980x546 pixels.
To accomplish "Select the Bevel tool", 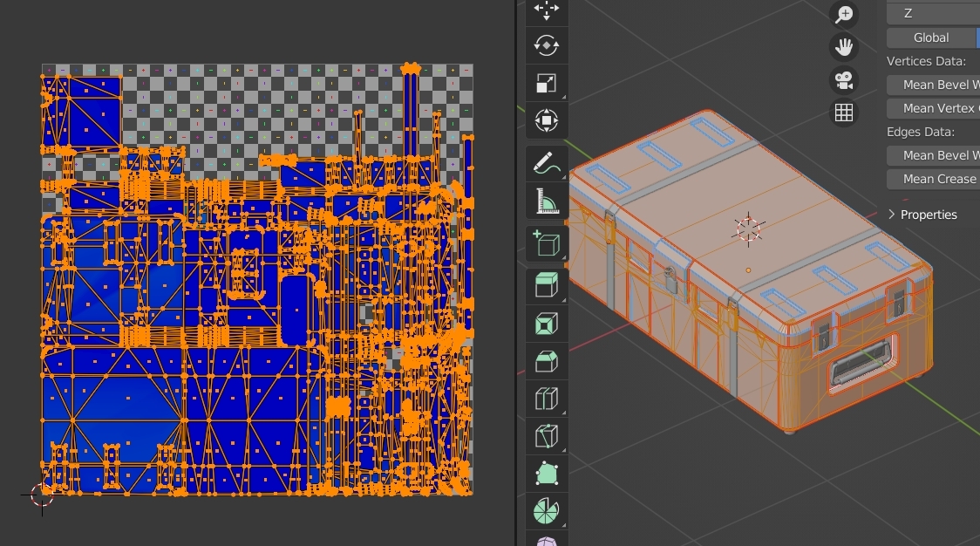I will click(547, 361).
